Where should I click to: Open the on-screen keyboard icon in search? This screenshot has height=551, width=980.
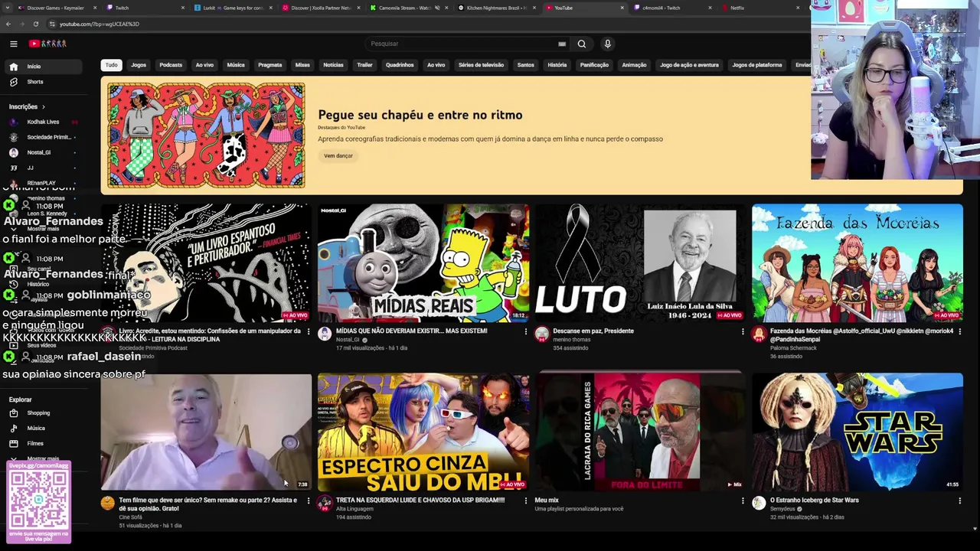click(x=562, y=44)
